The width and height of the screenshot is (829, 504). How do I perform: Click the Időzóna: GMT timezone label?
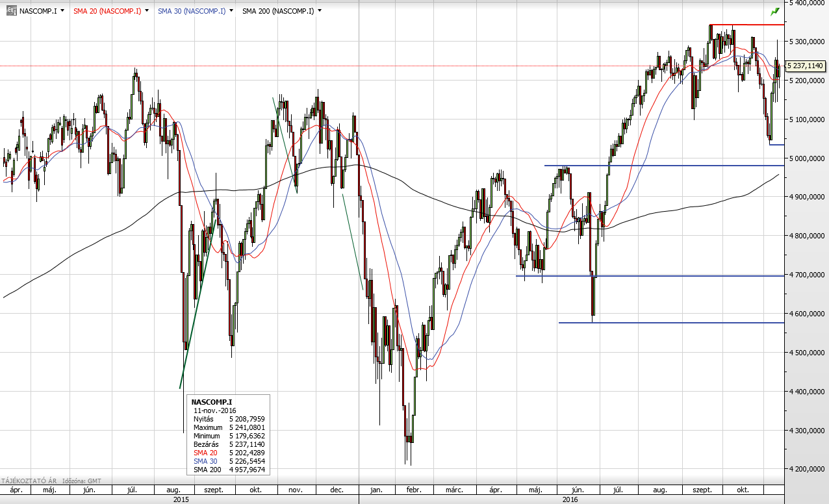click(80, 481)
